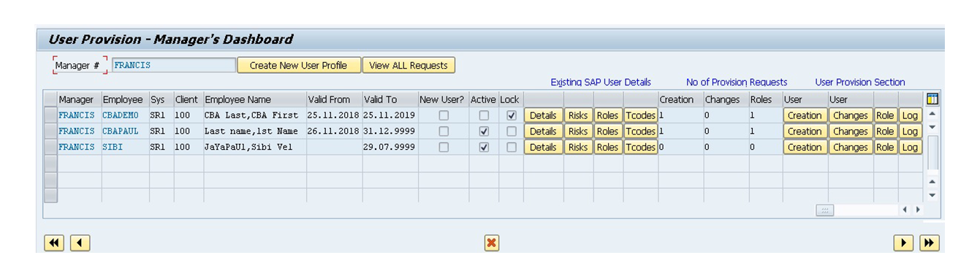Click No of Provision Requests heading

[x=737, y=83]
